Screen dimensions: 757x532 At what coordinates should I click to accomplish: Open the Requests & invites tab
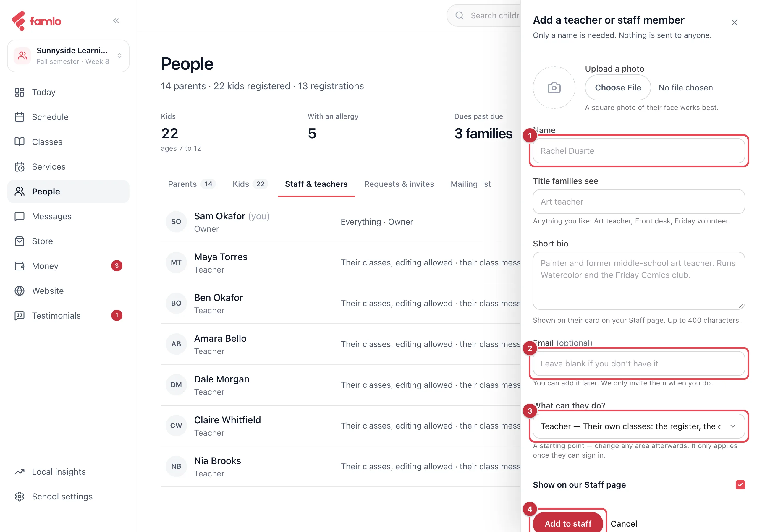[x=399, y=184]
